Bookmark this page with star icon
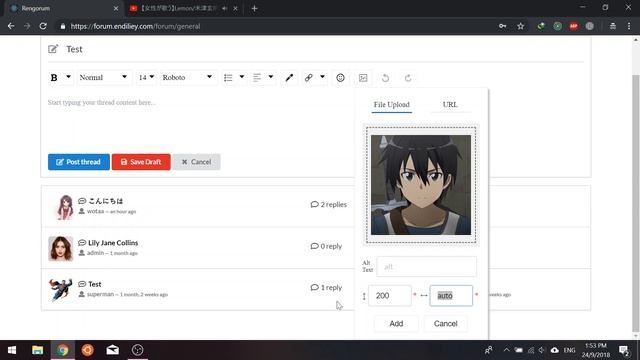 click(520, 26)
